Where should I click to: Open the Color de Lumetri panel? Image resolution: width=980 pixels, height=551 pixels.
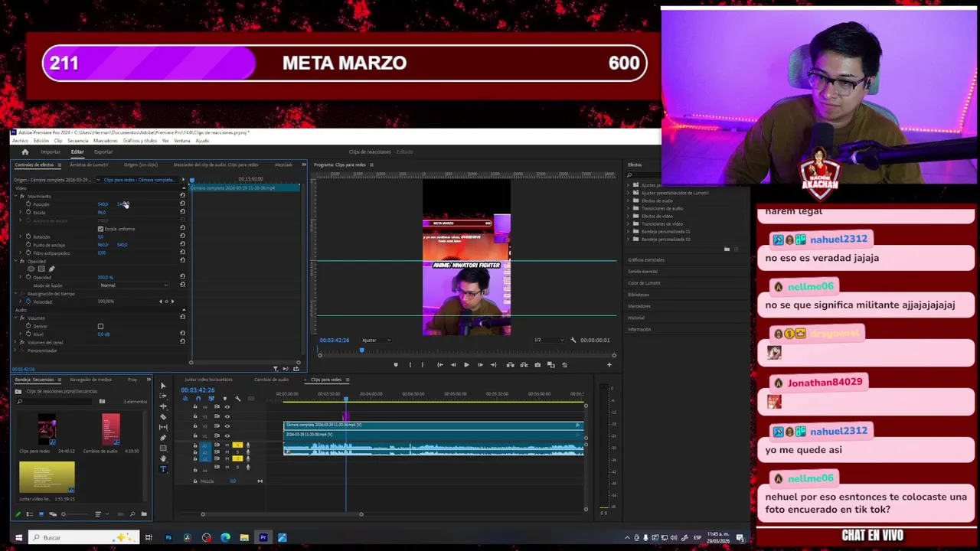[644, 282]
